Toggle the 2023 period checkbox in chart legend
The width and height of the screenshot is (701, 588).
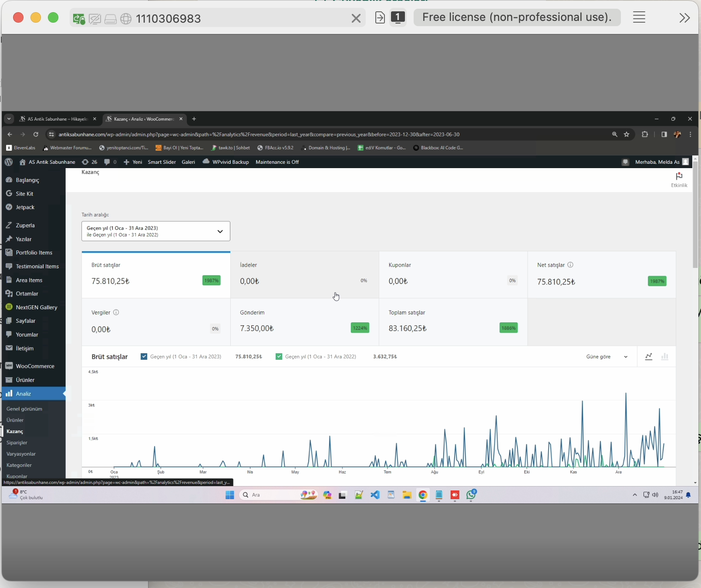tap(144, 357)
